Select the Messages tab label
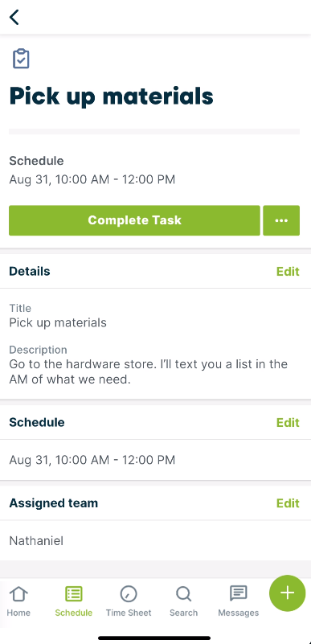The image size is (311, 644). click(x=239, y=613)
